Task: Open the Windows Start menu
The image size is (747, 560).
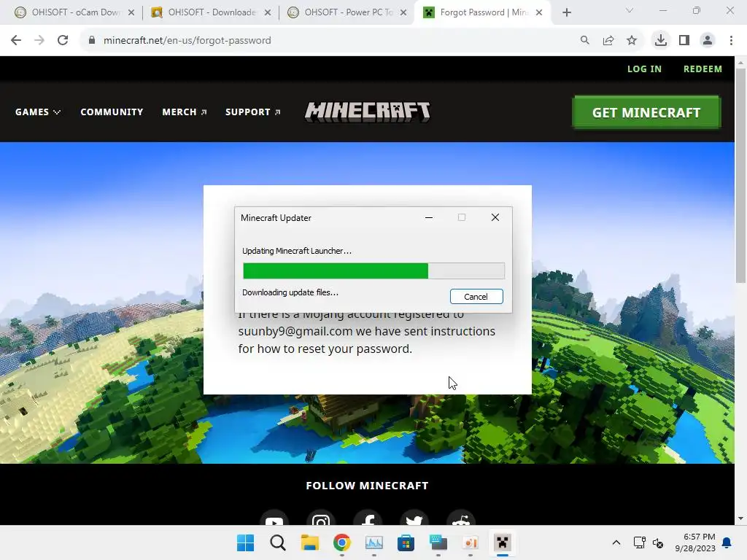Action: coord(245,542)
